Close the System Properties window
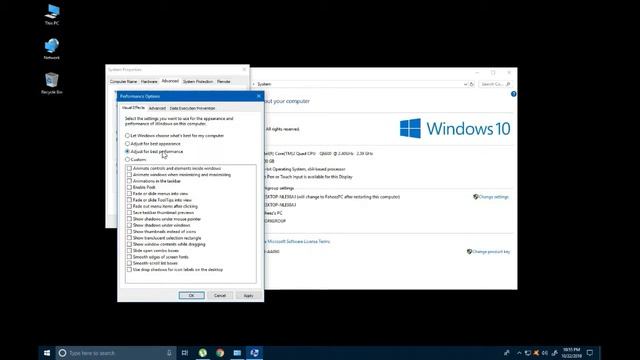 pyautogui.click(x=244, y=70)
